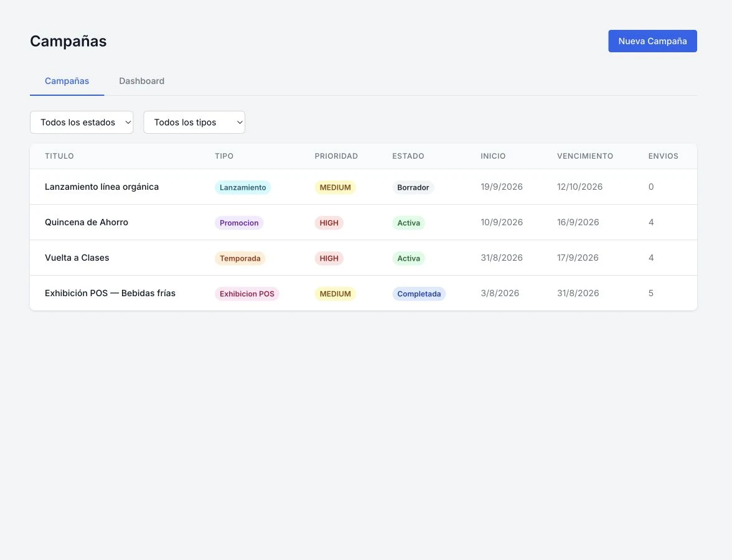The width and height of the screenshot is (732, 560).
Task: Click MEDIUM badge in Lanzamiento línea orgánica row
Action: pos(335,187)
